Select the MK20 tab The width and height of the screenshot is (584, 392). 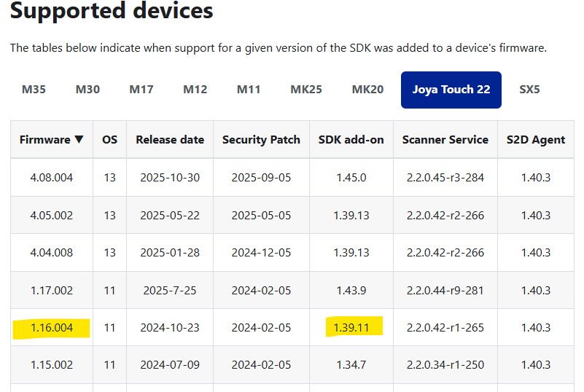(x=367, y=90)
